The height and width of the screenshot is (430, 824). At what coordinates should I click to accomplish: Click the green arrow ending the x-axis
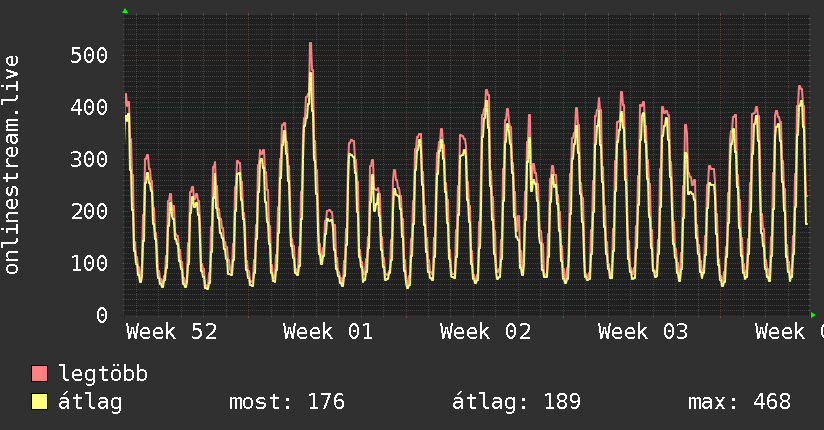813,315
